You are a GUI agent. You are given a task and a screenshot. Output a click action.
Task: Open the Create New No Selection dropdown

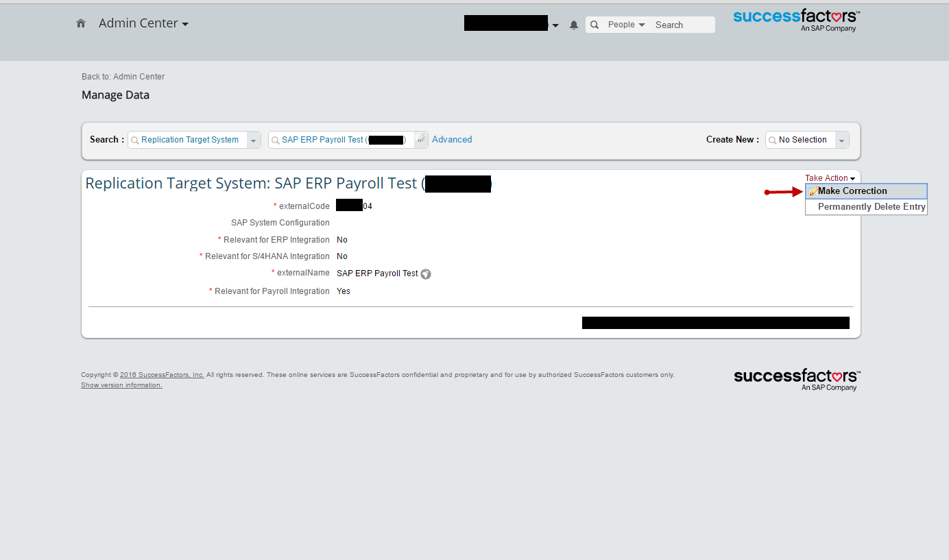(842, 140)
